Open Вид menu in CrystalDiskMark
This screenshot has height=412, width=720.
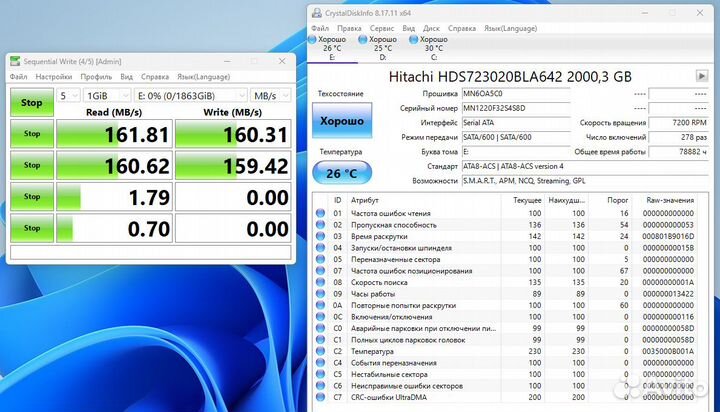[127, 77]
